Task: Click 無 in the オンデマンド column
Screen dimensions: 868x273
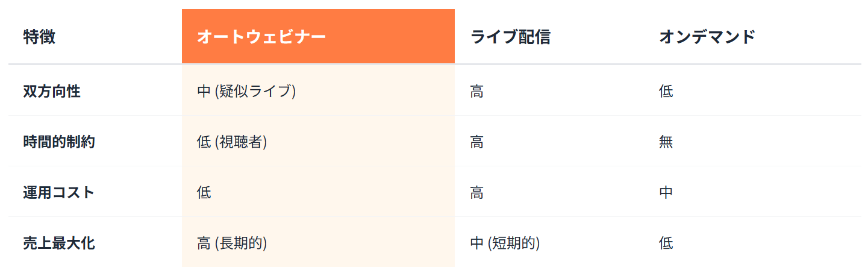Action: click(666, 142)
